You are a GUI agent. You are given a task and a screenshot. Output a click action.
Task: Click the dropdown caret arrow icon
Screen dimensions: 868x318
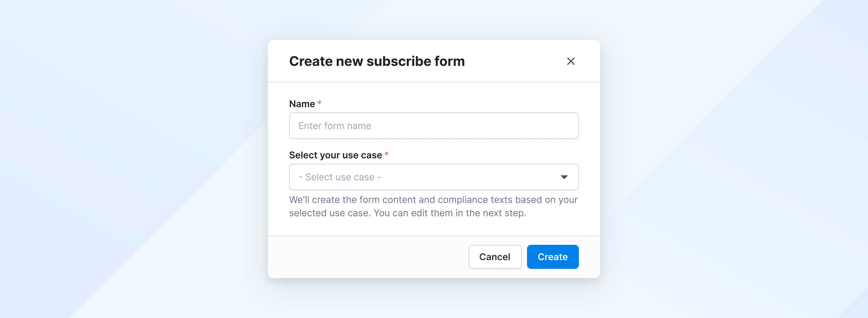564,177
